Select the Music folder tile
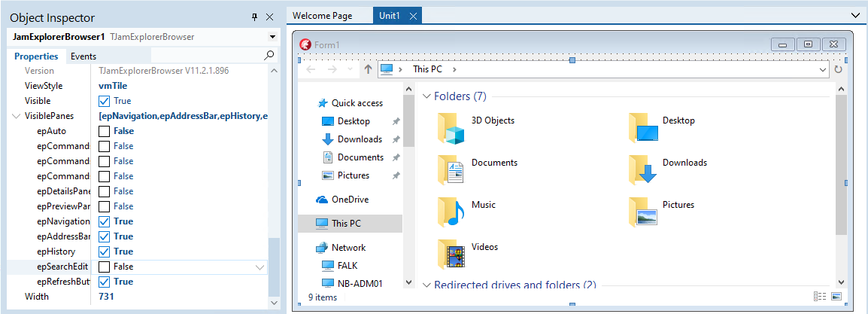This screenshot has height=314, width=868. [466, 211]
